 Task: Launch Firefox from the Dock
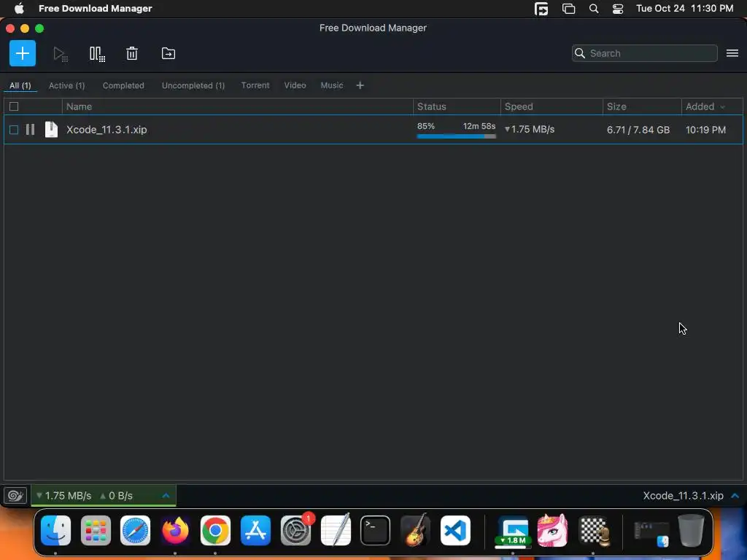(x=175, y=530)
